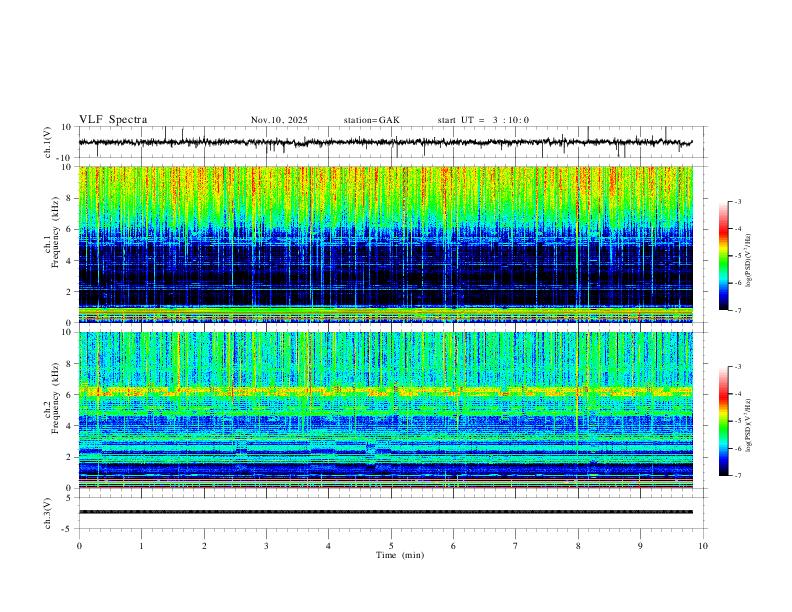Click the "1" tick on the time axis

(x=141, y=546)
